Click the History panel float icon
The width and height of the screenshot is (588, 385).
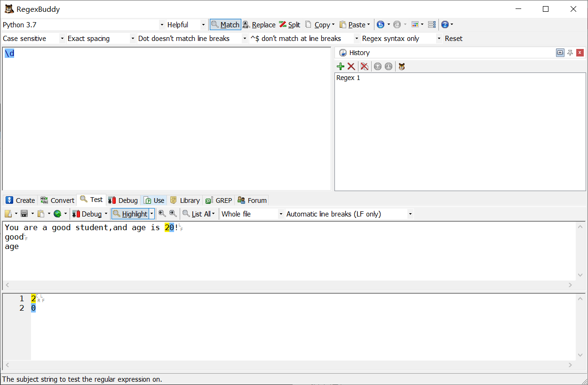point(560,53)
